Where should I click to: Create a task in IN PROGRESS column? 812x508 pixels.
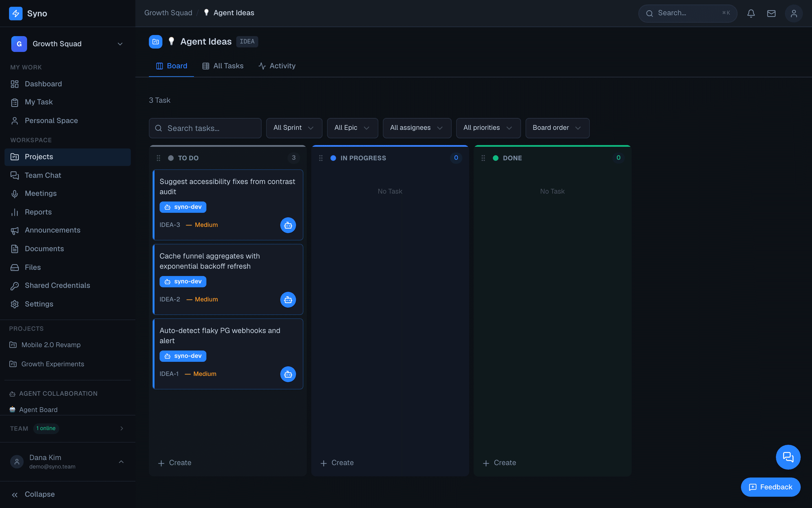(337, 463)
